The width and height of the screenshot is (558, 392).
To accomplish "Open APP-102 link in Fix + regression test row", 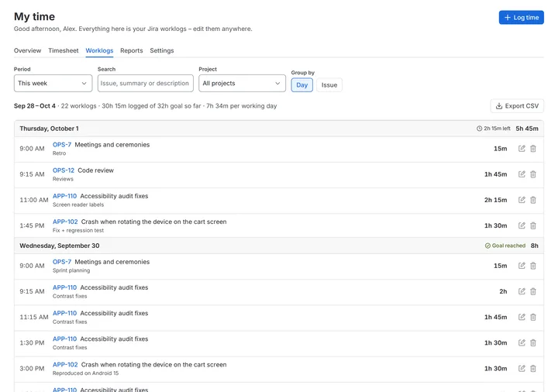I will pos(65,222).
